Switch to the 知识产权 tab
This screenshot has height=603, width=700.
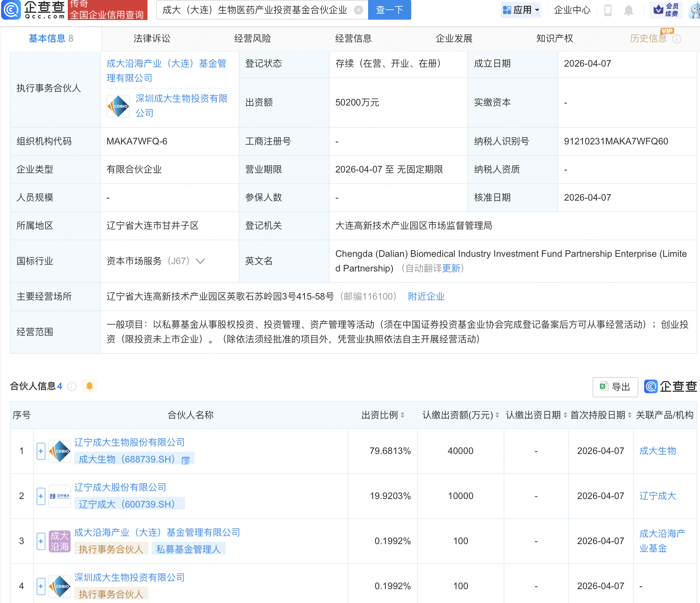[554, 39]
